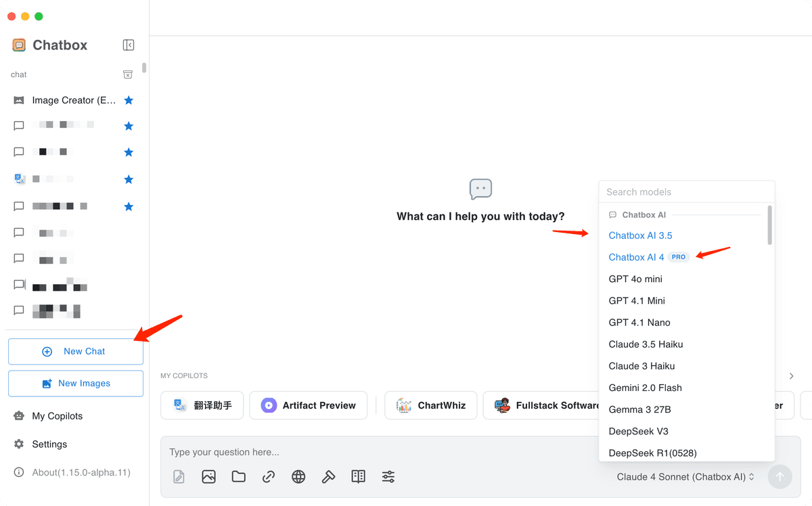Collapse the sidebar using the panel icon
The image size is (812, 506).
click(128, 45)
